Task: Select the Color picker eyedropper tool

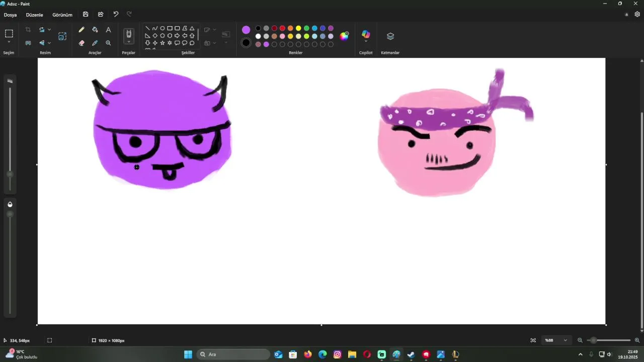Action: point(95,43)
